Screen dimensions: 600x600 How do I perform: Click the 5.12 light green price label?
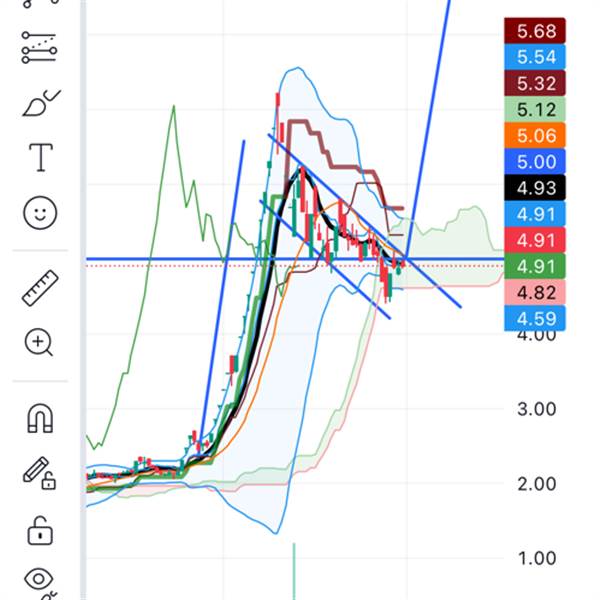(x=535, y=109)
